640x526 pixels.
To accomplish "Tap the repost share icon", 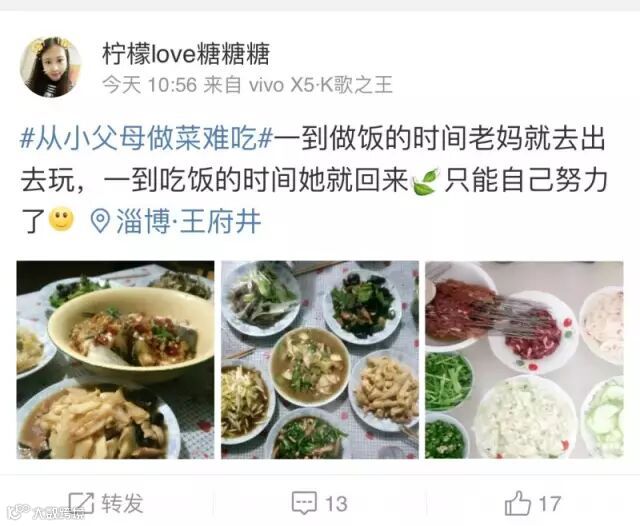I will [x=81, y=503].
